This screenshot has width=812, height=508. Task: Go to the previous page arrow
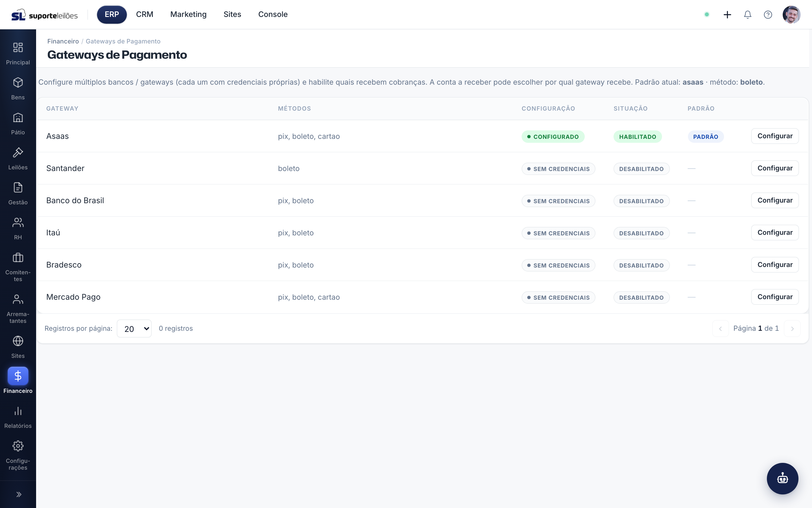coord(720,329)
